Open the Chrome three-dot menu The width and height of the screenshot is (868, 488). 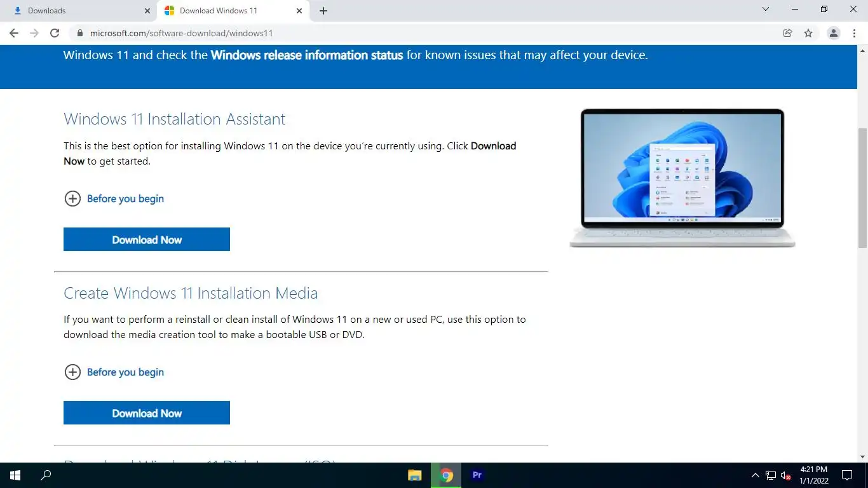tap(854, 33)
